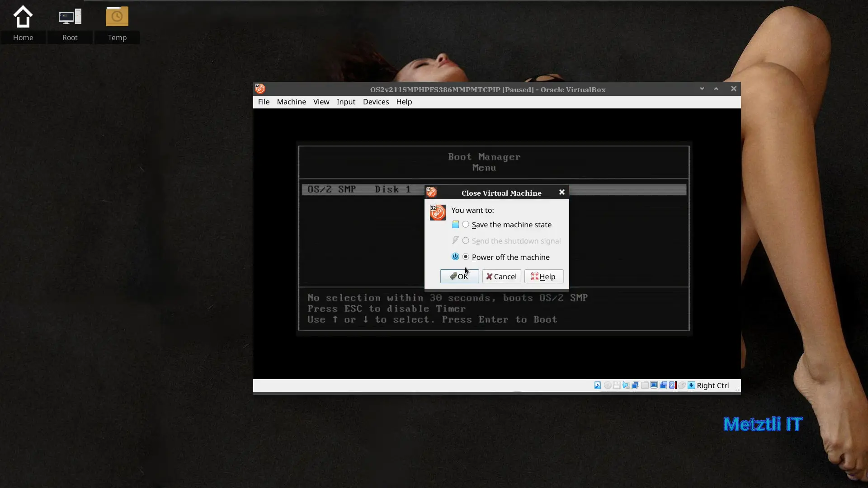Click the virtualization CPU status icon

(673, 385)
